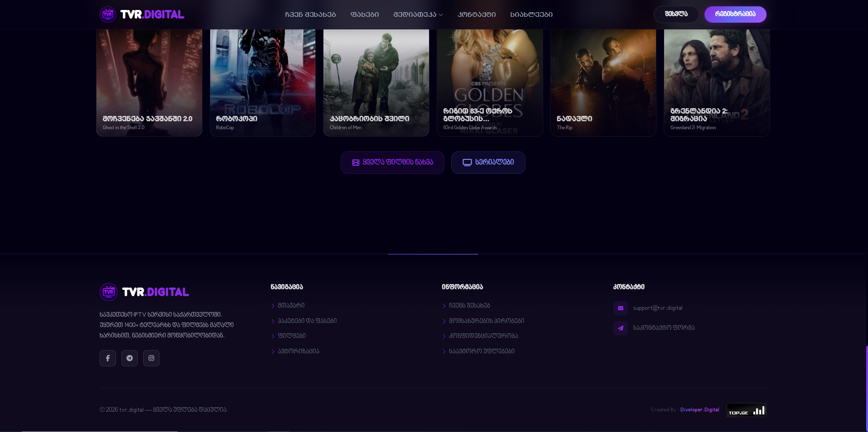Select the Children of Men poster
Image resolution: width=868 pixels, height=432 pixels.
click(x=376, y=82)
